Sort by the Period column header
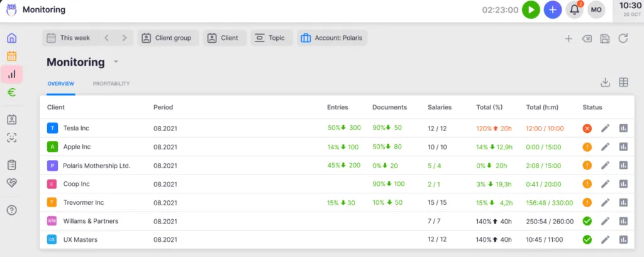 [163, 107]
